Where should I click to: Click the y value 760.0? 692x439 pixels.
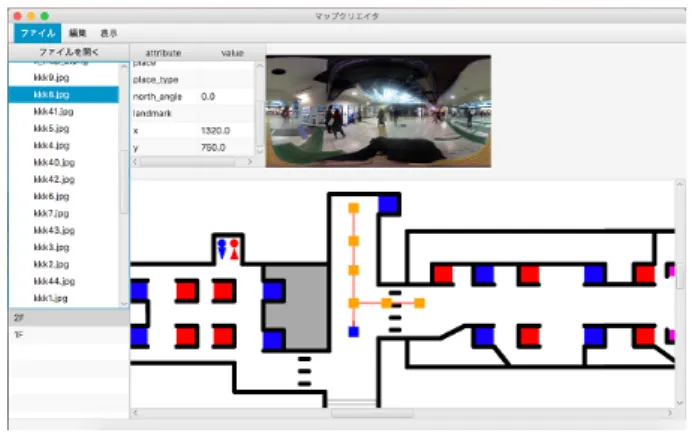click(x=213, y=147)
